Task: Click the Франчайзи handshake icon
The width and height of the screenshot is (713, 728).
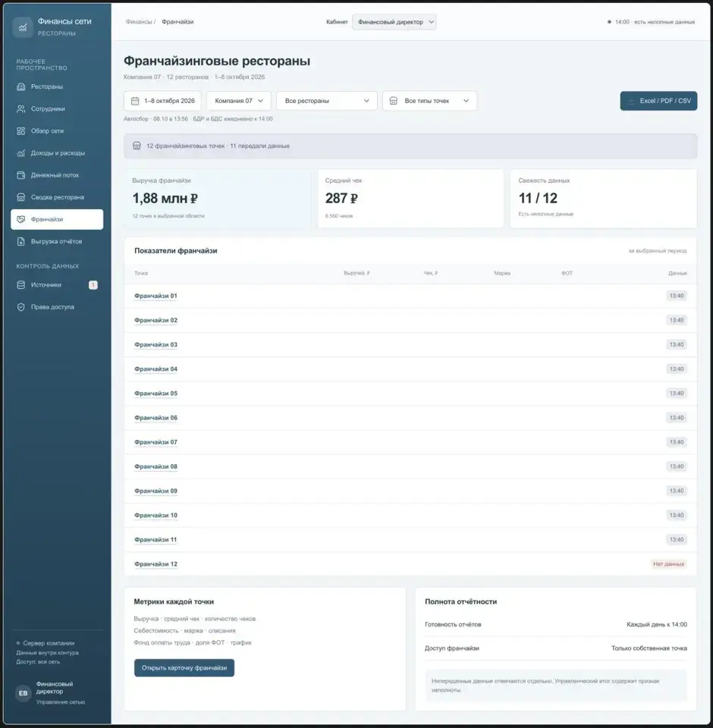Action: 21,219
